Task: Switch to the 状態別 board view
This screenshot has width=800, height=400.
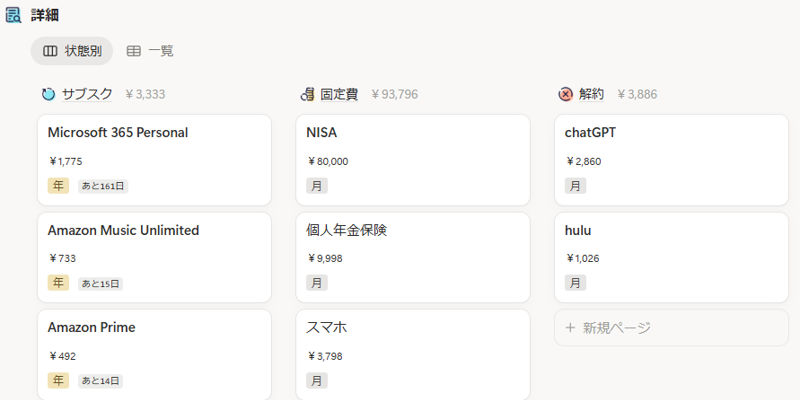Action: coord(71,51)
